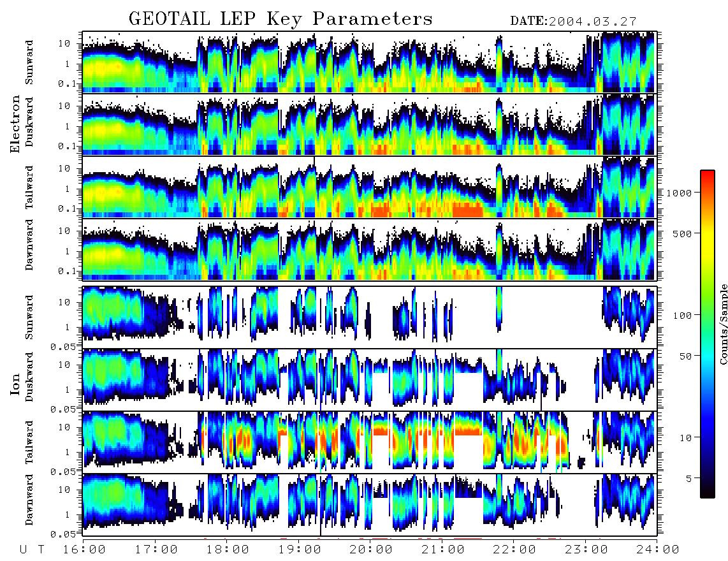The width and height of the screenshot is (728, 561).
Task: Click the 5 value on color scale
Action: tap(689, 478)
